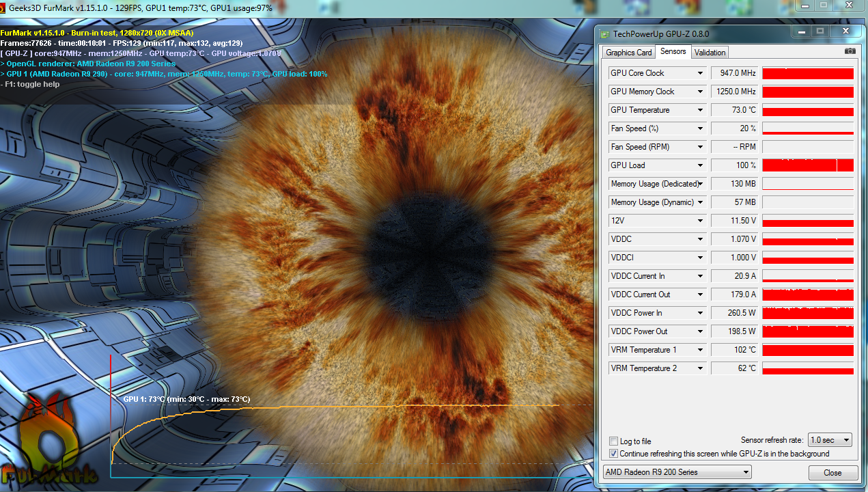Screen dimensions: 868x492
Task: Click the GPU Load history graph
Action: tap(808, 165)
